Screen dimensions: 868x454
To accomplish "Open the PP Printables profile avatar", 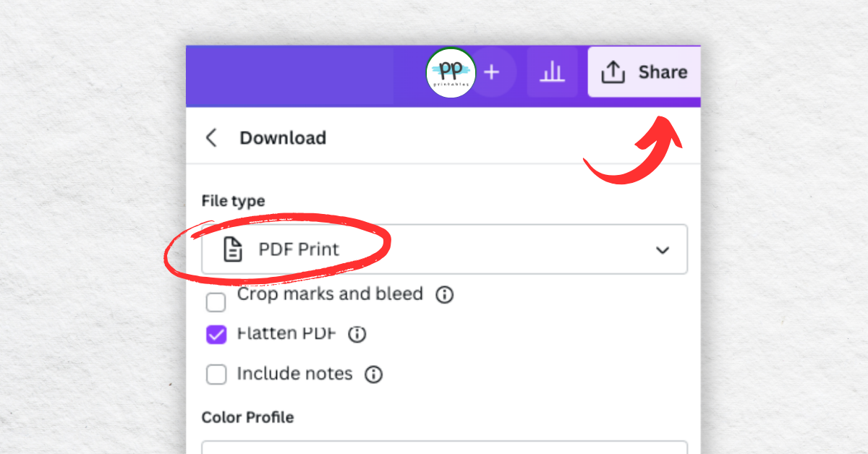I will click(451, 72).
